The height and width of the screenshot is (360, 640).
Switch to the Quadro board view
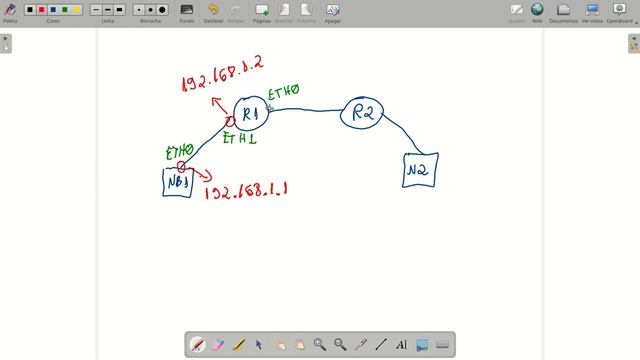(516, 12)
